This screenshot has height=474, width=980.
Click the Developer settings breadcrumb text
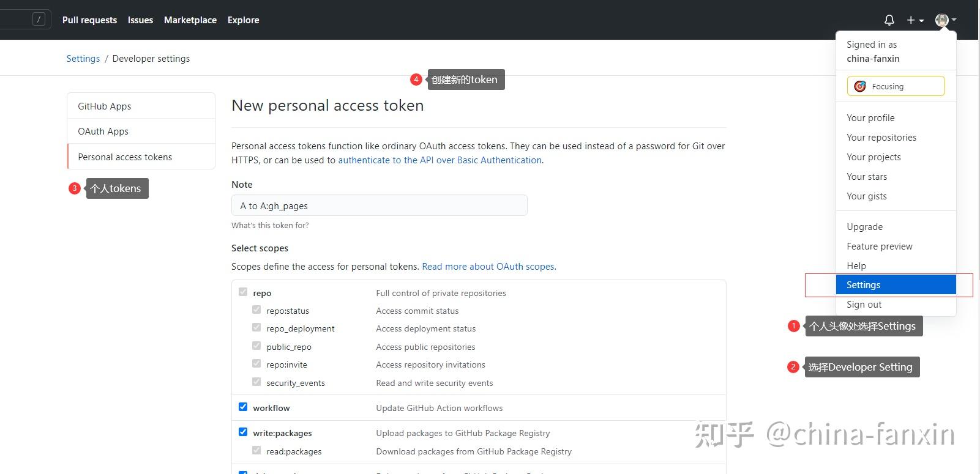151,59
